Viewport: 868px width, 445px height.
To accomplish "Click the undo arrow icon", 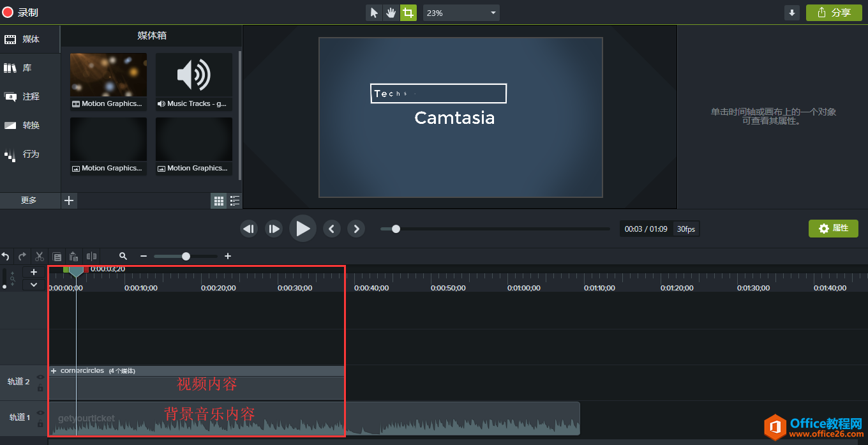I will (6, 256).
